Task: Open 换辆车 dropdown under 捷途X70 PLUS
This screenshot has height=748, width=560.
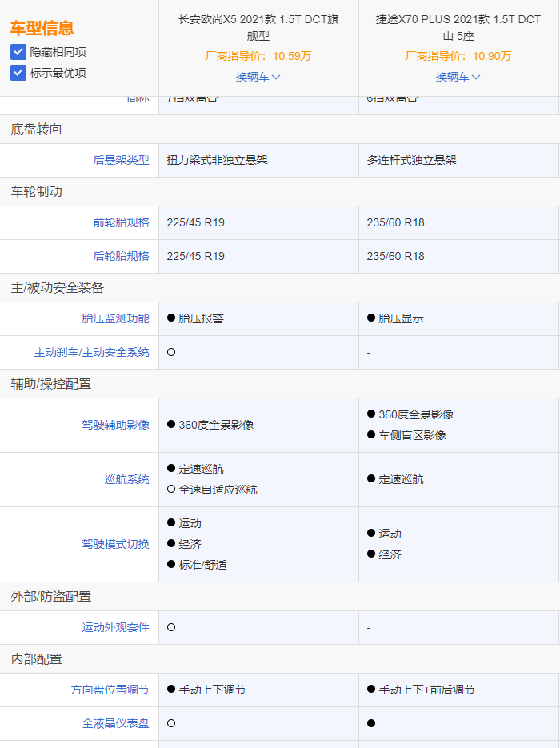Action: click(458, 77)
